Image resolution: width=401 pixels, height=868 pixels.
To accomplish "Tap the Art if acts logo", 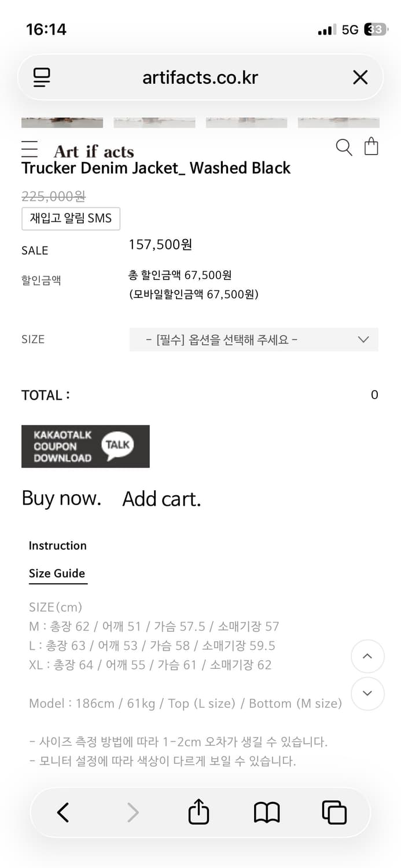I will tap(94, 151).
